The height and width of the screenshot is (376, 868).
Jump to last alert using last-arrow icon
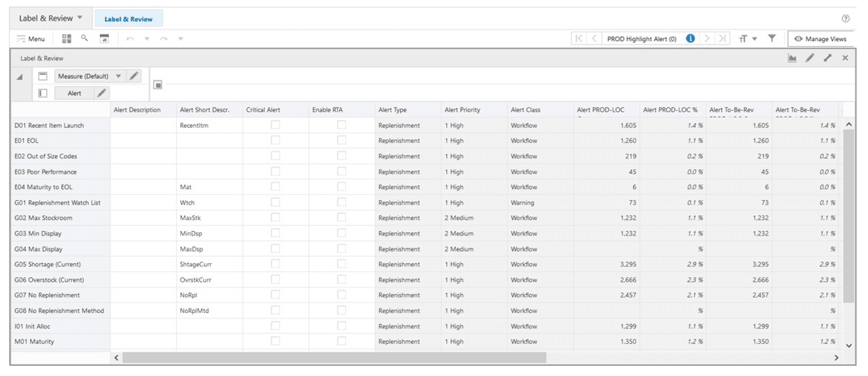723,38
